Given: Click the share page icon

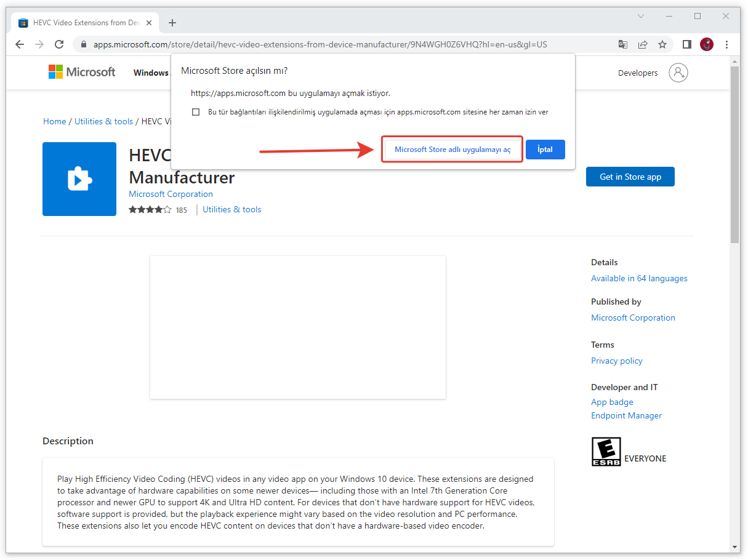Looking at the screenshot, I should tap(643, 44).
